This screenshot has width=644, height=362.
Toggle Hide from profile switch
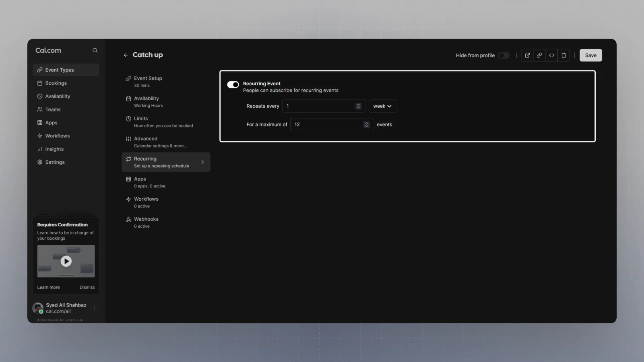(x=503, y=56)
